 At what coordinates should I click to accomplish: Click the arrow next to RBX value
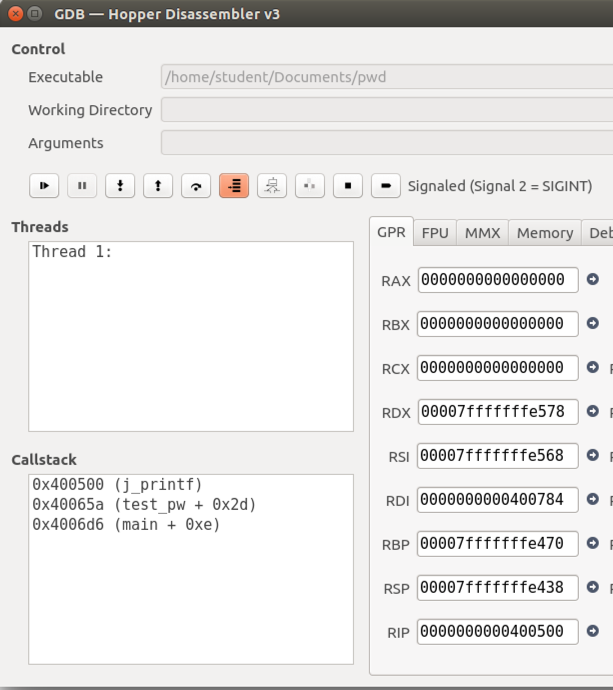coord(593,324)
